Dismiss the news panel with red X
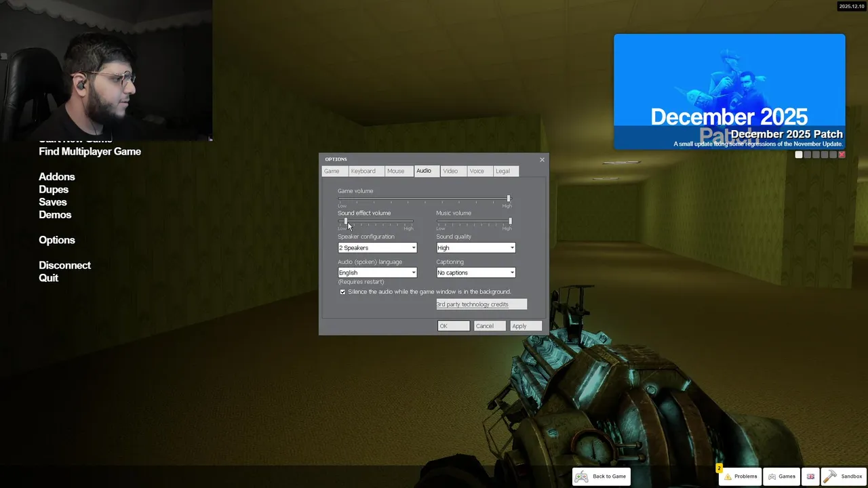 coord(842,155)
